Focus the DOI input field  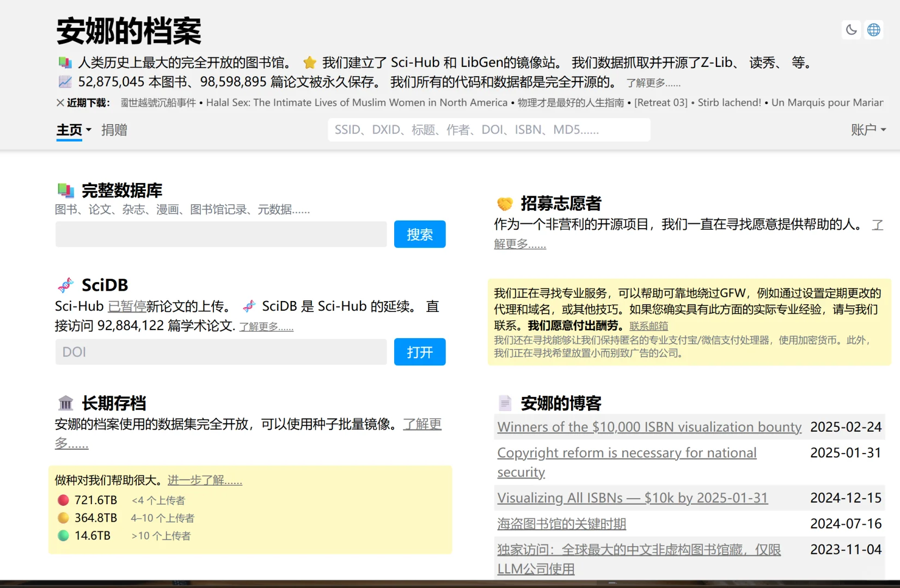pos(221,352)
